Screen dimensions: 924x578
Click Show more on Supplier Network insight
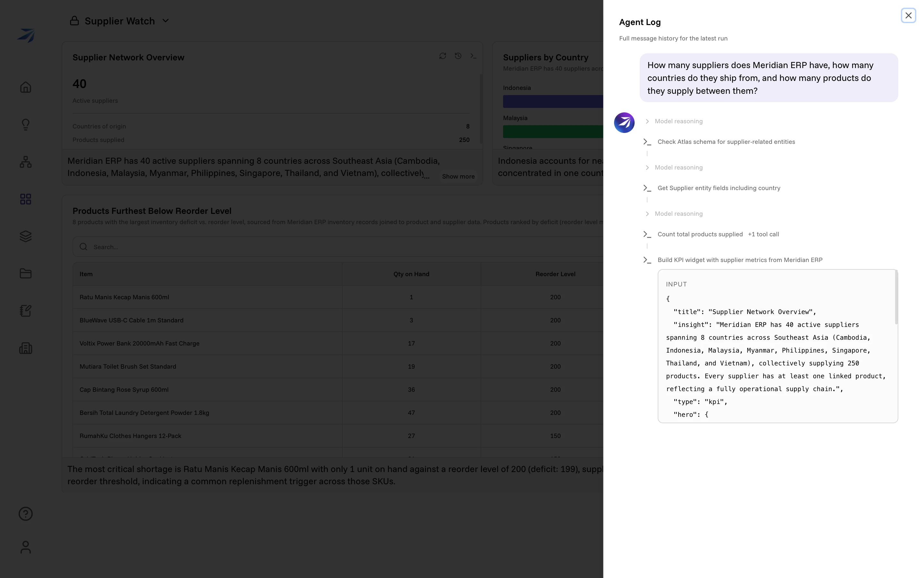(458, 176)
